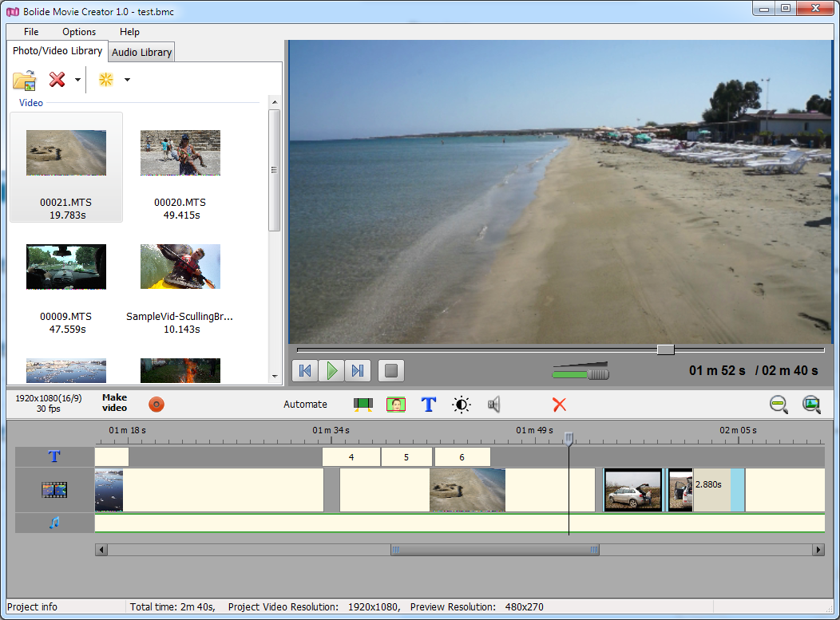Click the audio volume toolbar icon

(493, 405)
